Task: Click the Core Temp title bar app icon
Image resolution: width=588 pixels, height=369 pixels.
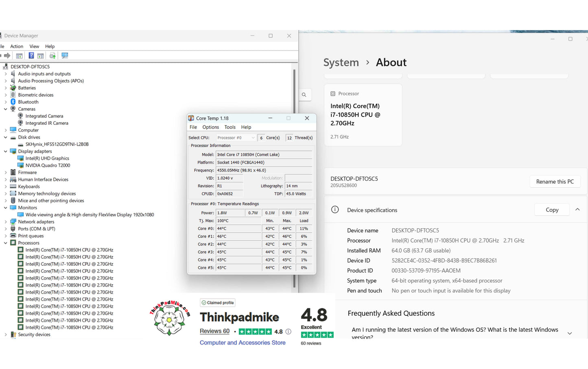Action: pyautogui.click(x=191, y=118)
